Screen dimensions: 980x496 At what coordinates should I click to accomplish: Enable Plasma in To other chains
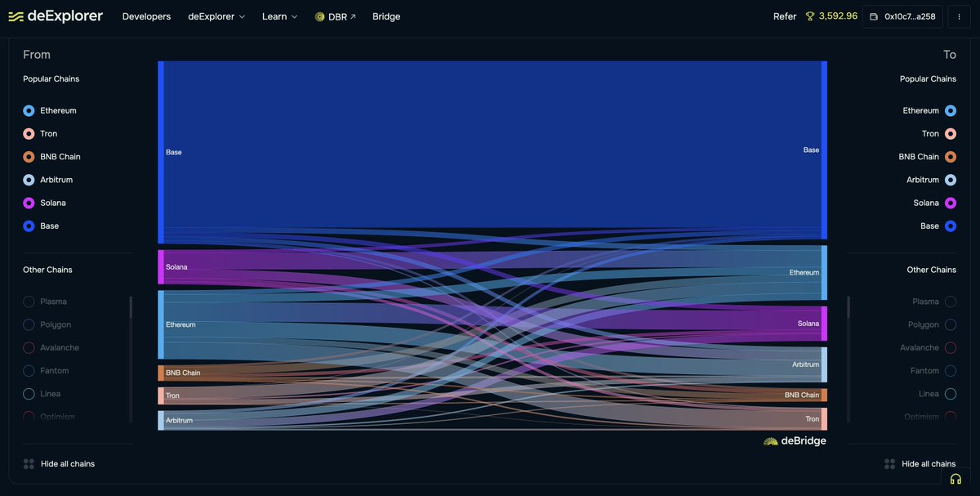click(951, 302)
